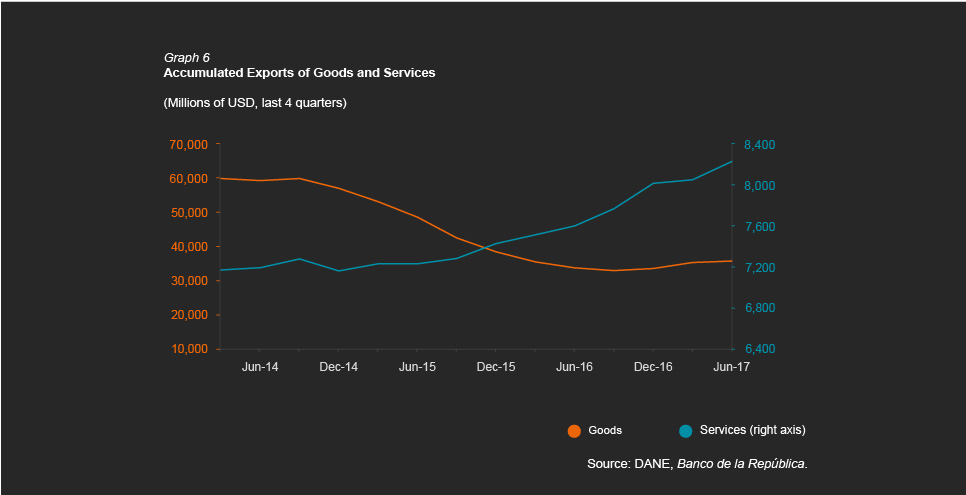
Task: Click the Millions of USD subtitle
Action: pos(254,103)
